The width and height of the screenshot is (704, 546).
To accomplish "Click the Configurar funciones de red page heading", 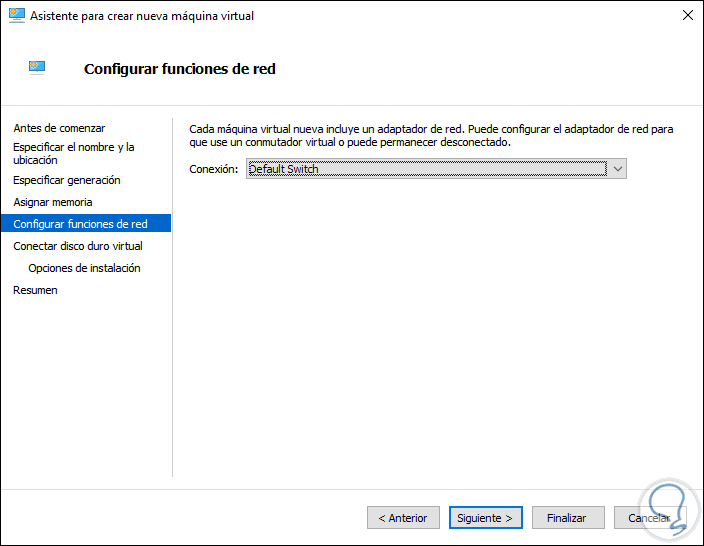I will [180, 69].
